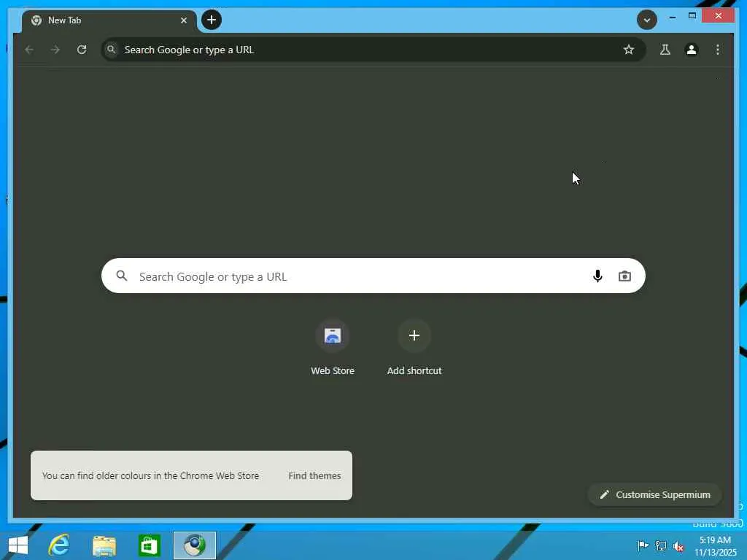Open the Web Store shortcut

click(x=333, y=348)
